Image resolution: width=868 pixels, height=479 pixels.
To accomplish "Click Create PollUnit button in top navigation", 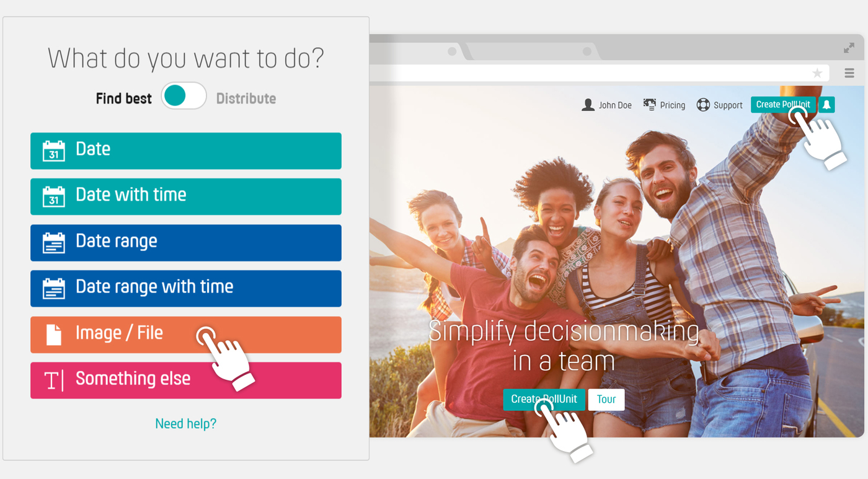I will coord(783,105).
